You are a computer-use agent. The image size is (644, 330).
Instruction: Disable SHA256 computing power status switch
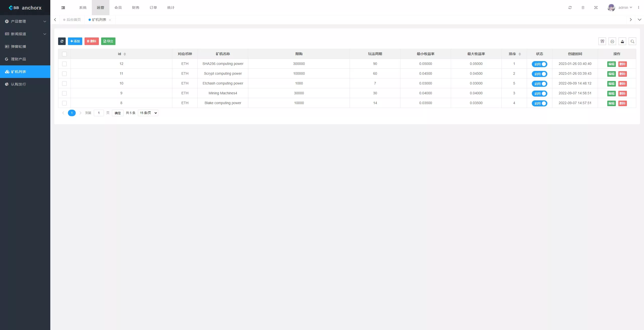pos(539,64)
